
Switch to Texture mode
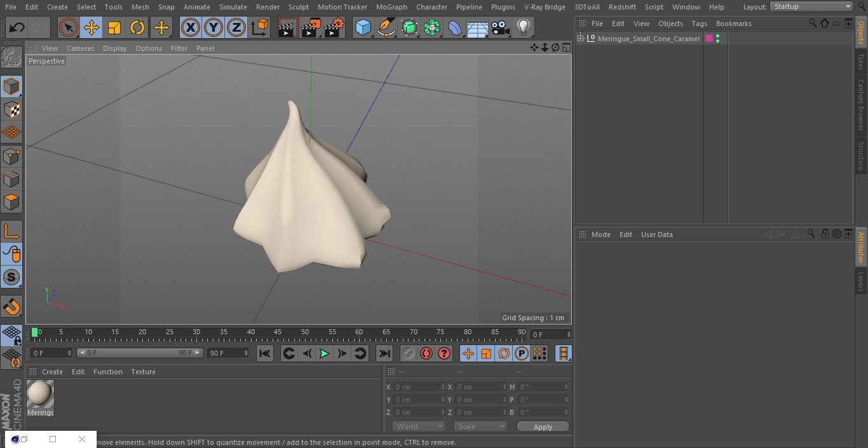point(11,110)
